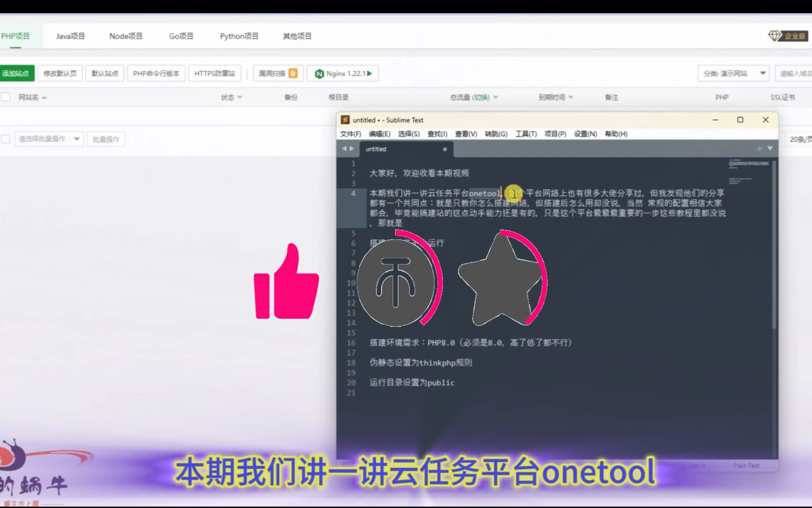
Task: Click the Nginx 1.22.1 green play arrow
Action: point(370,73)
